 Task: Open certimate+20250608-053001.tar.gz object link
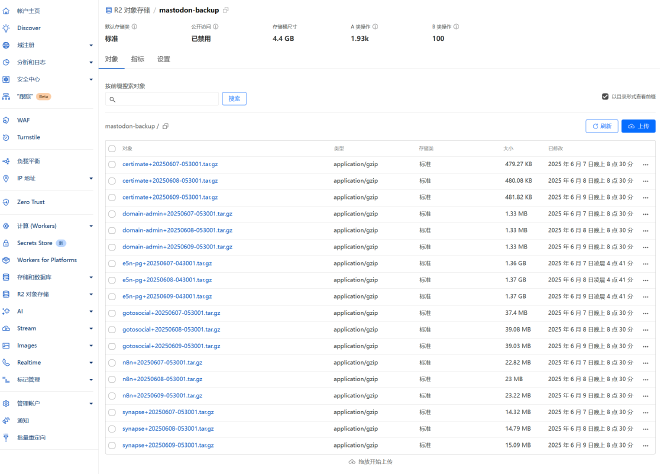point(170,181)
